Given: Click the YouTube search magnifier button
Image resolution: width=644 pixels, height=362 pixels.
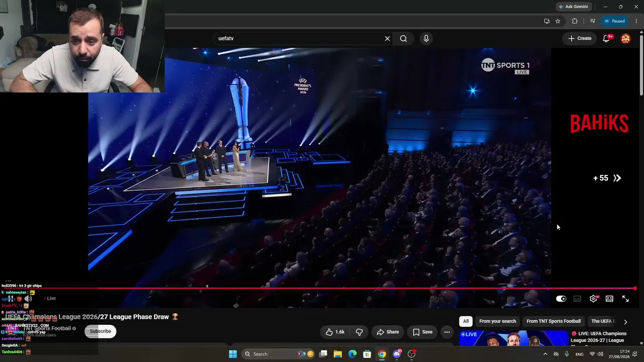Looking at the screenshot, I should click(404, 38).
